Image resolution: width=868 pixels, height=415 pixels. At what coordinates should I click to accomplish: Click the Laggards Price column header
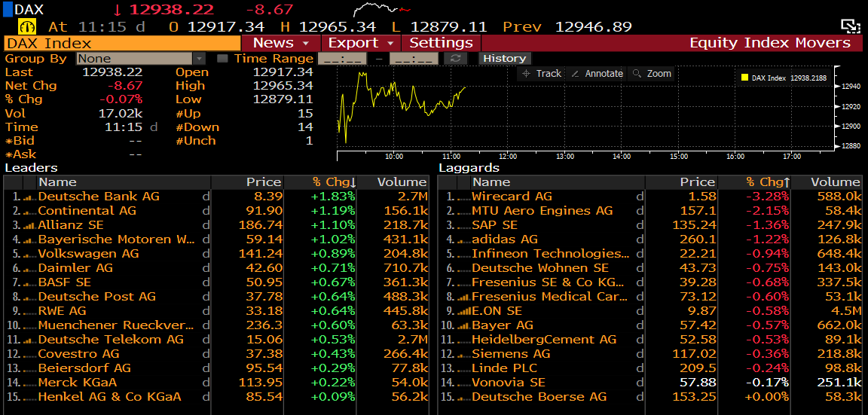681,182
